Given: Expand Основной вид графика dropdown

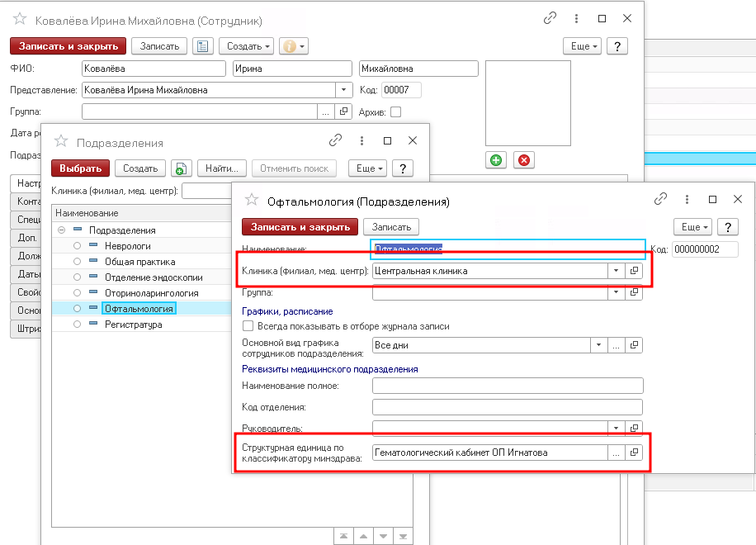Looking at the screenshot, I should tap(598, 345).
